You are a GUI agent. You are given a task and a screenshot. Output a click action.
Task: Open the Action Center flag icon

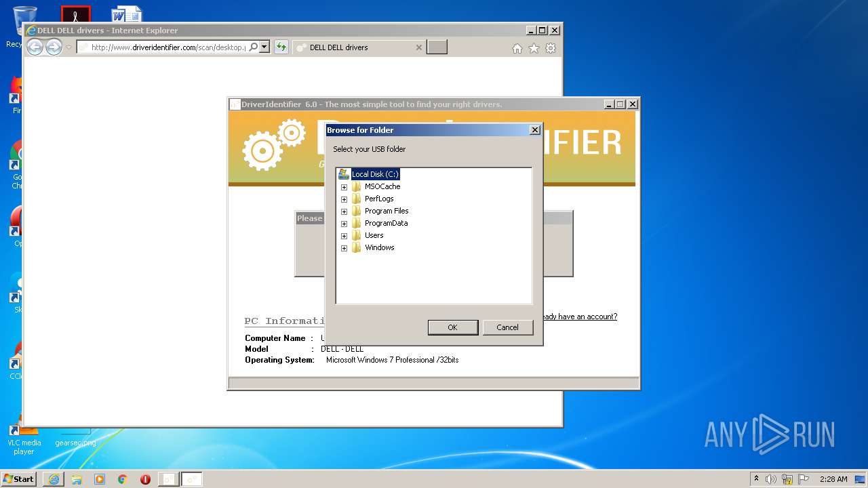point(803,479)
